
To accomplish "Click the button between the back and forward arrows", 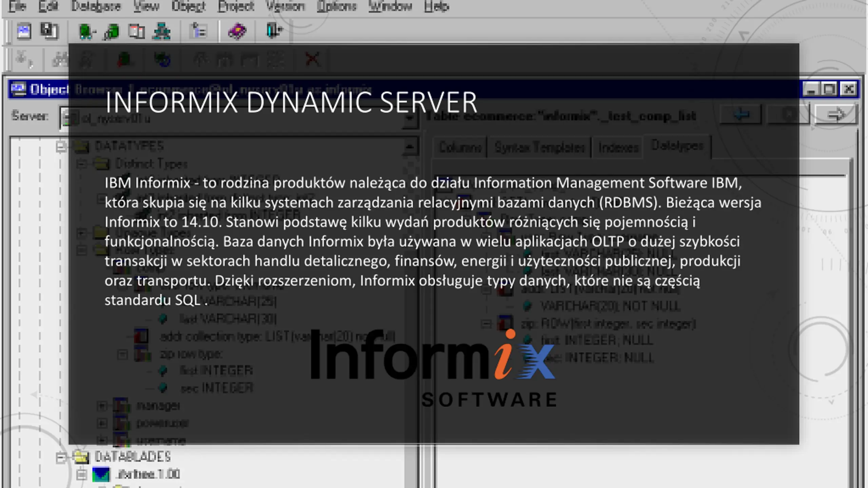I will point(789,115).
